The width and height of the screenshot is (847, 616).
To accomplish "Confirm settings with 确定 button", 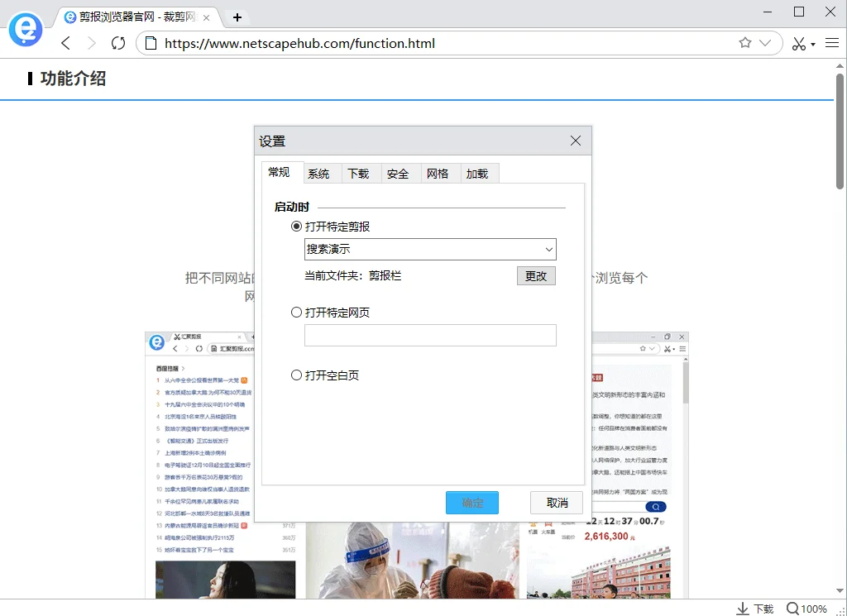I will 472,503.
